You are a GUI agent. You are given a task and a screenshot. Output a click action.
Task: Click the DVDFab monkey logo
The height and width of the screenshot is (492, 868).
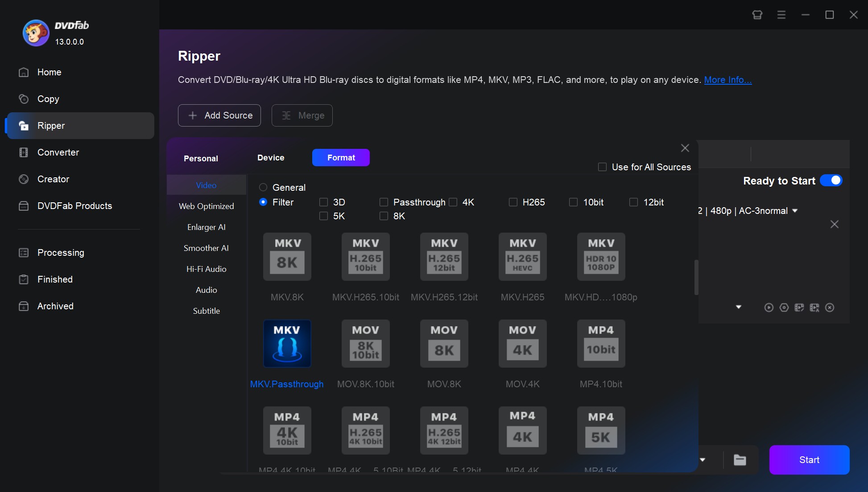point(36,33)
